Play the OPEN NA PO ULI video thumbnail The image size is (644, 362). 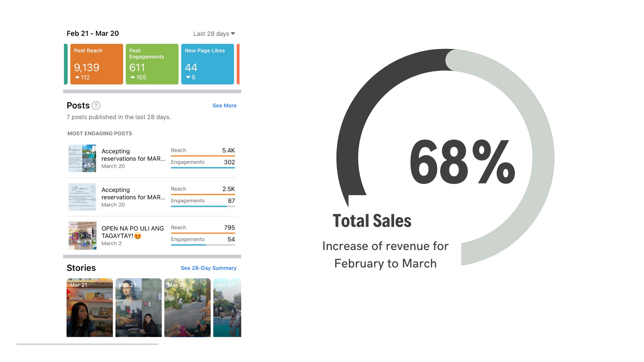(82, 236)
